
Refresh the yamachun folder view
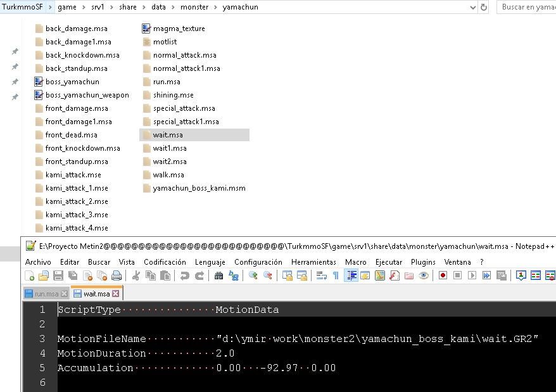[x=484, y=7]
